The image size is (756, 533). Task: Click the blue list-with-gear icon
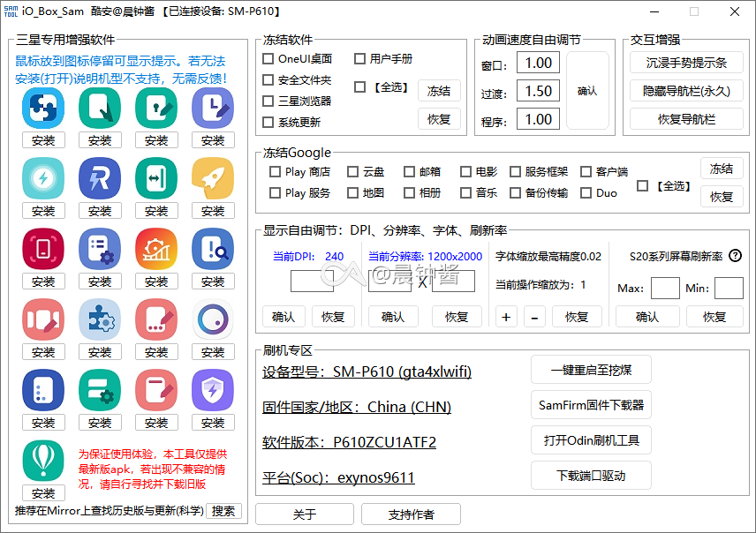tap(100, 249)
